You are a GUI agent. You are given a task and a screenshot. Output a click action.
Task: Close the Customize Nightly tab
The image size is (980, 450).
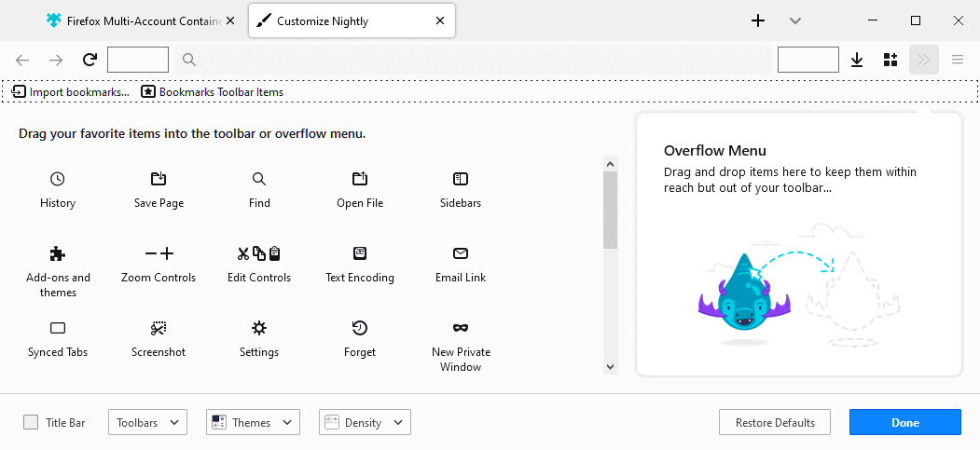click(x=440, y=20)
